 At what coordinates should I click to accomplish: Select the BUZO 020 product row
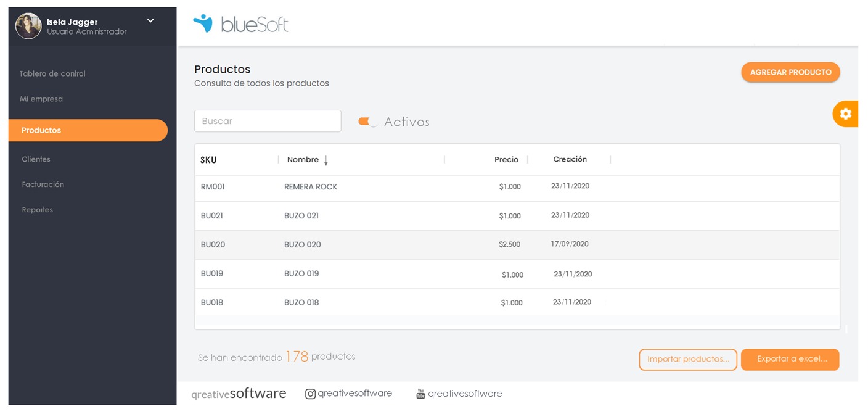432,244
